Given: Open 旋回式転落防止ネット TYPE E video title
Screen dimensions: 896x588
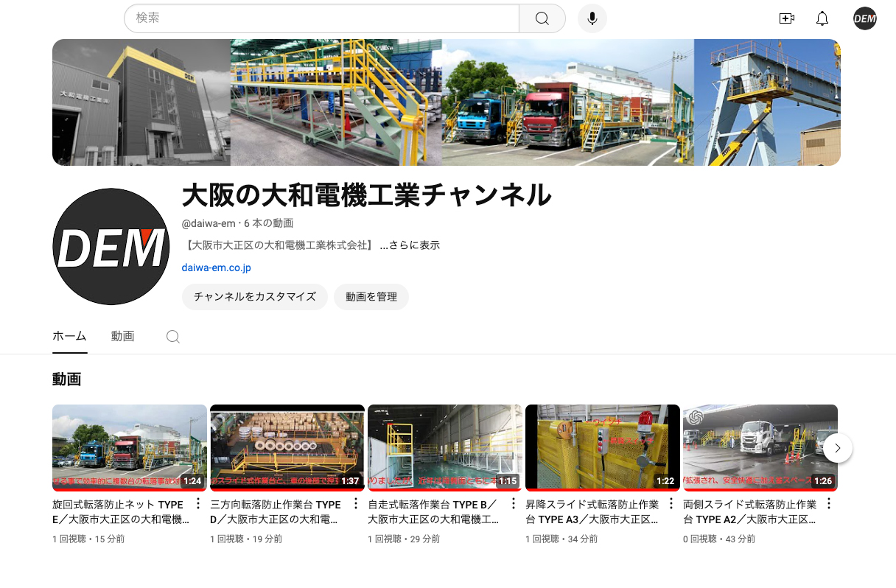Looking at the screenshot, I should 121,511.
